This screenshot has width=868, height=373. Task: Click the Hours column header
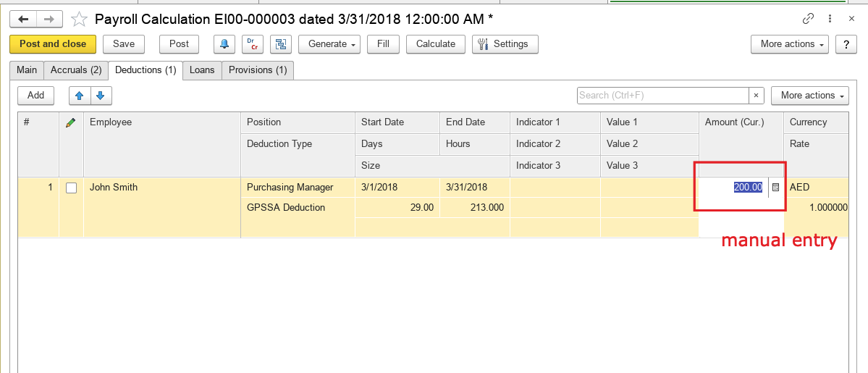point(474,144)
